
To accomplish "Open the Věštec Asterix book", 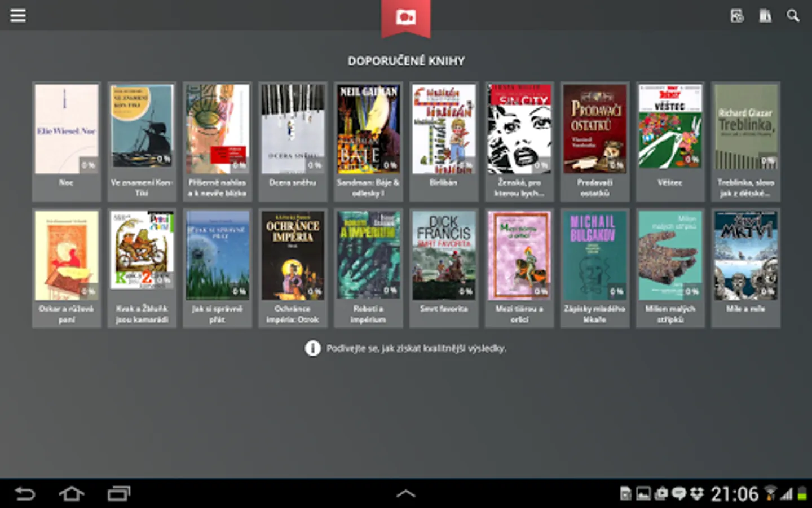I will pos(670,141).
